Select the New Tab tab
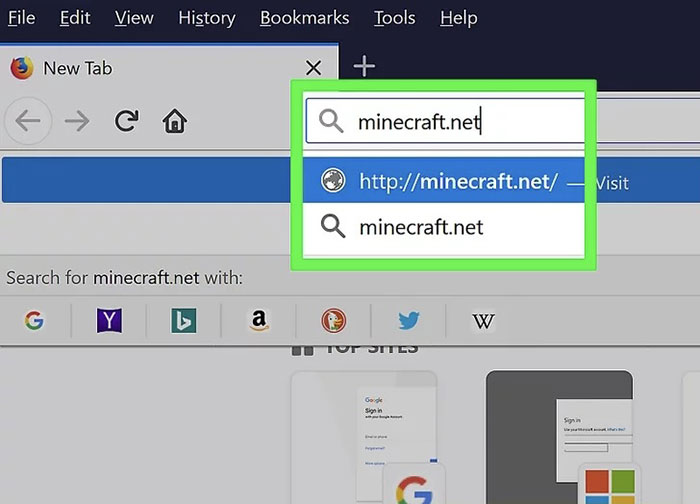 coord(169,68)
